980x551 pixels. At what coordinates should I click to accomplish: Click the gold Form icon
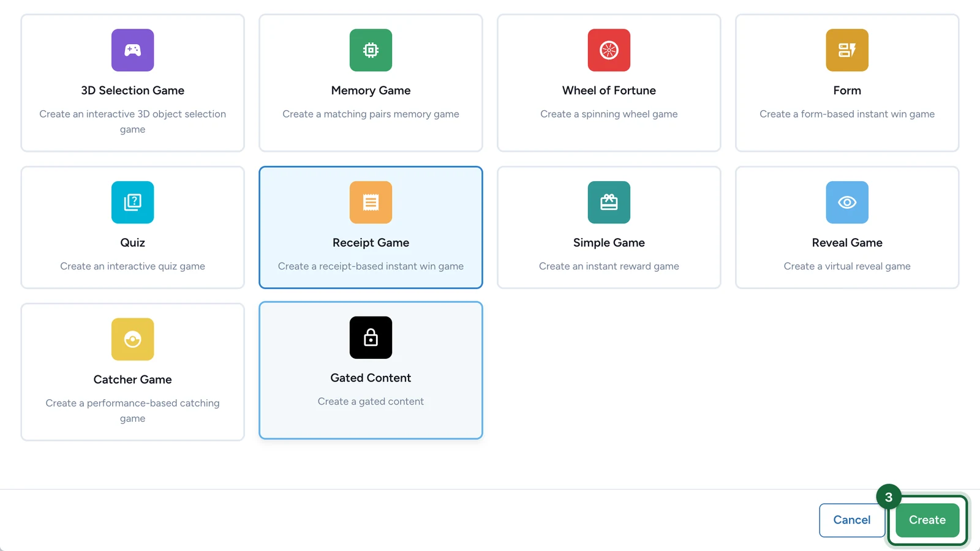[847, 50]
